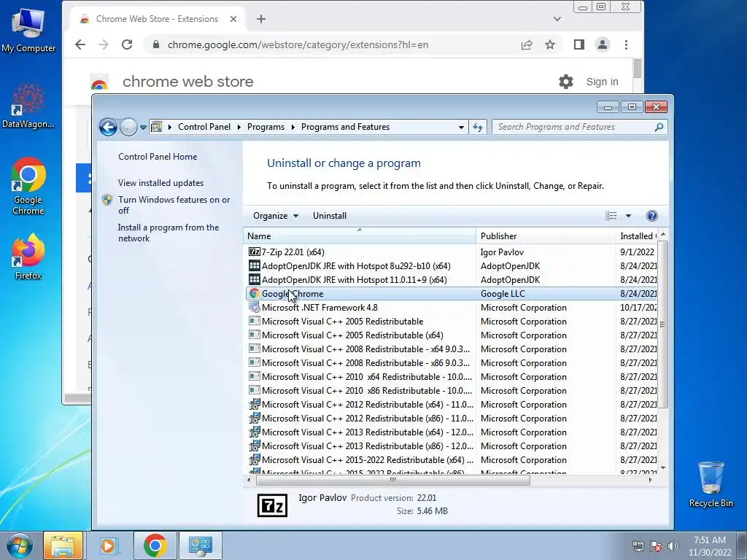Click the Microsoft .NET Framework 4.8 icon
The width and height of the screenshot is (747, 560).
point(255,307)
